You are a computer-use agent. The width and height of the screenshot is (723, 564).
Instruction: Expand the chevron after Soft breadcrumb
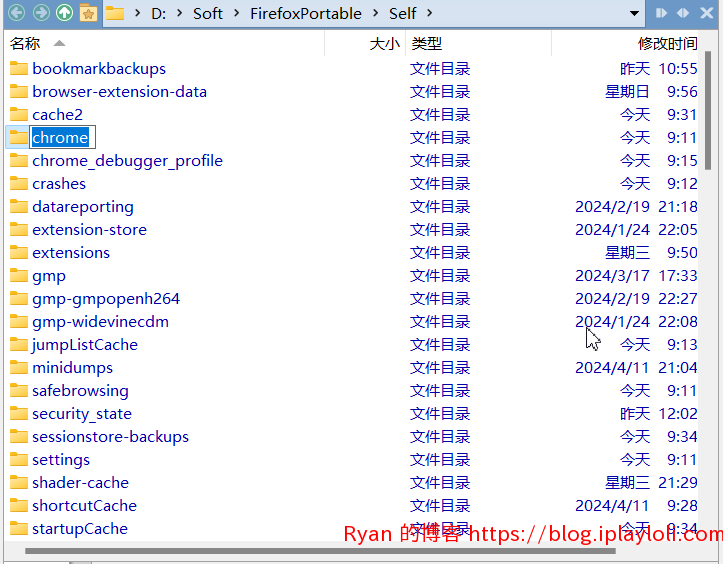pyautogui.click(x=237, y=13)
